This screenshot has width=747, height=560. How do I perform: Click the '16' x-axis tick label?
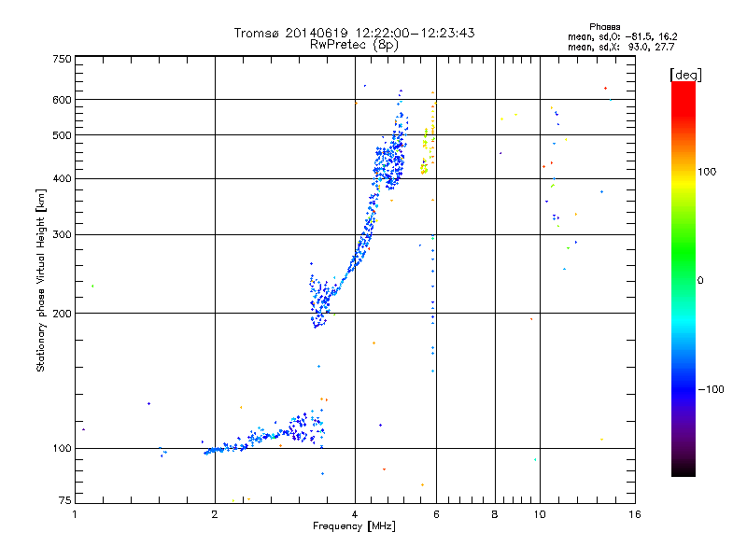[x=635, y=514]
